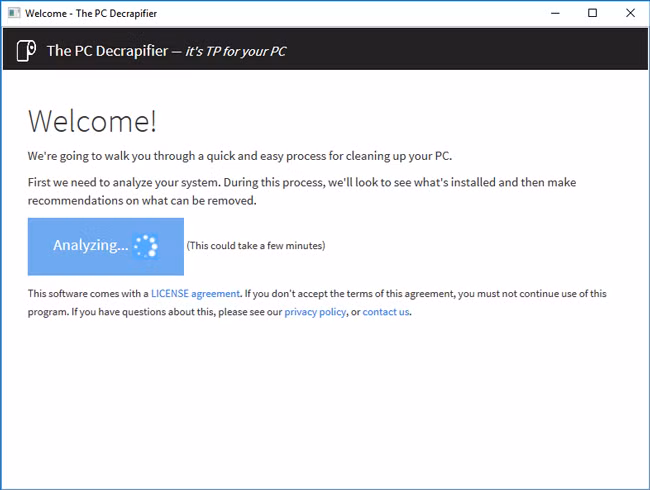Click the app icon in the title bar

click(14, 13)
